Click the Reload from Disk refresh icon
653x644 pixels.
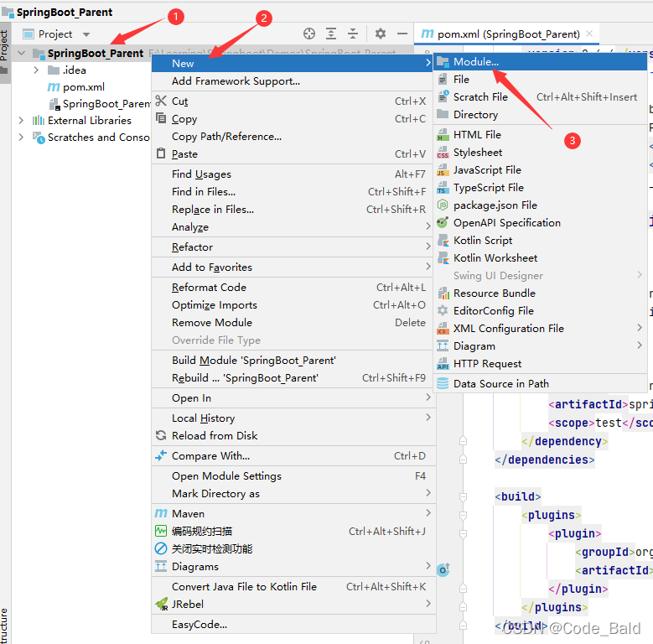coord(161,436)
